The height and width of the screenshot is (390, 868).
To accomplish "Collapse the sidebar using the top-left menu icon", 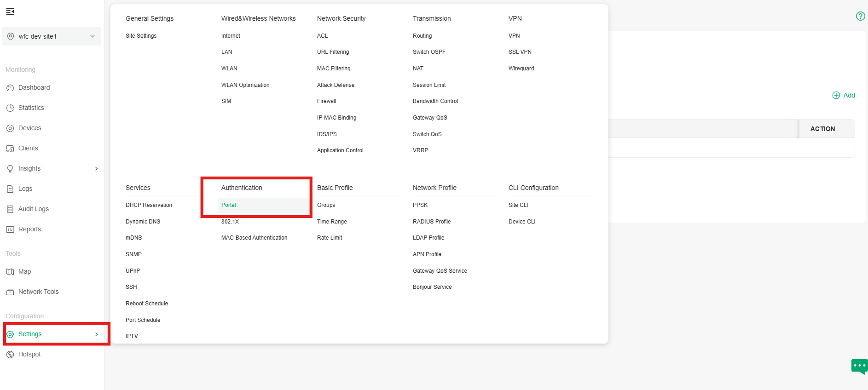I will (10, 11).
